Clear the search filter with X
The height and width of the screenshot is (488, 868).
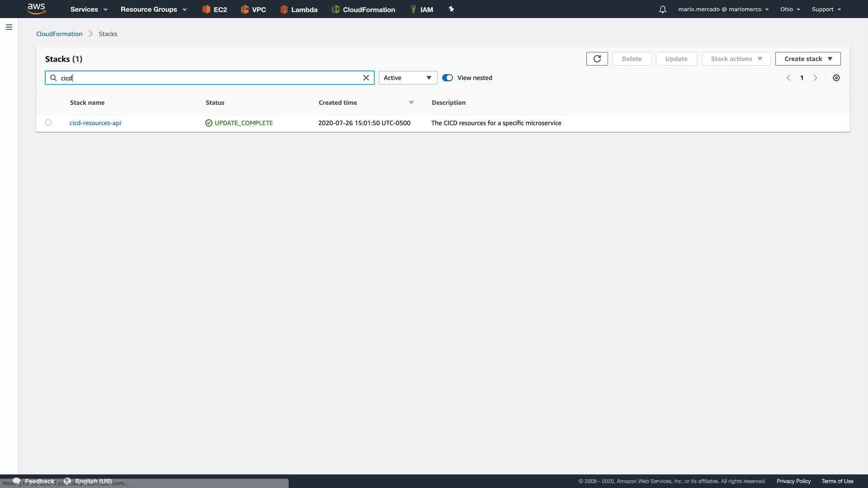tap(366, 78)
